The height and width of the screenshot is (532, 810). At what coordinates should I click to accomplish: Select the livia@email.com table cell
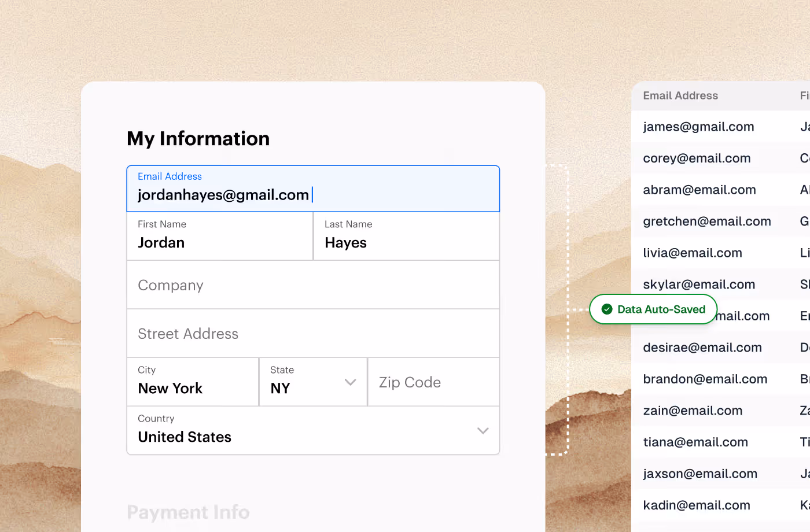[693, 253]
